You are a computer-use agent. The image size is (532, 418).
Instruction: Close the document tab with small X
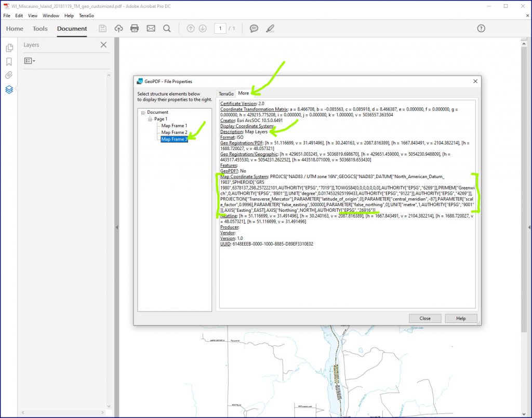click(x=527, y=16)
